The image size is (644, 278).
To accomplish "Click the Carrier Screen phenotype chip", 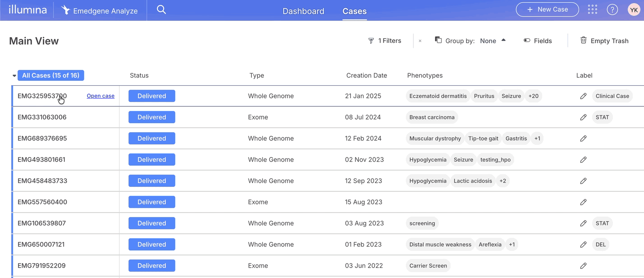I will click(x=428, y=266).
